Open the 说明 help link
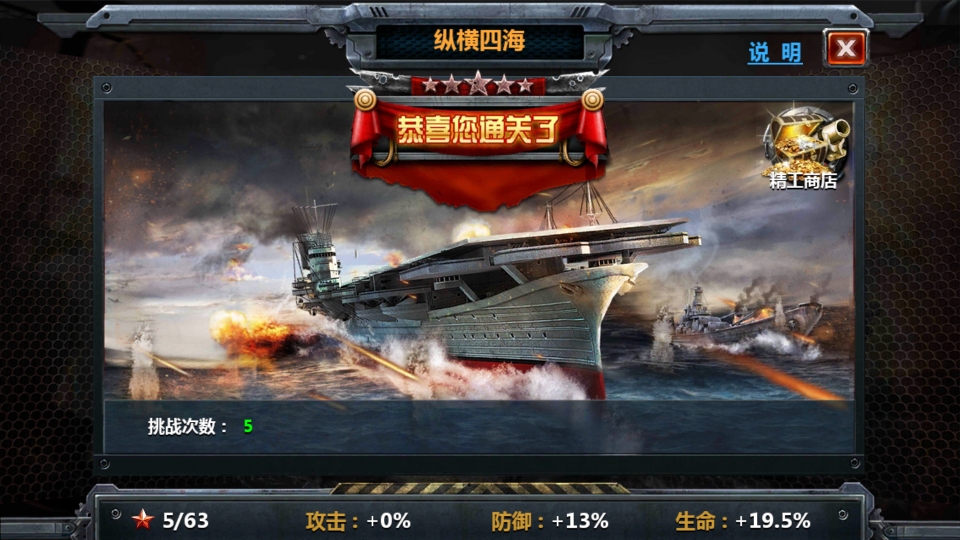Image resolution: width=960 pixels, height=540 pixels. tap(775, 53)
